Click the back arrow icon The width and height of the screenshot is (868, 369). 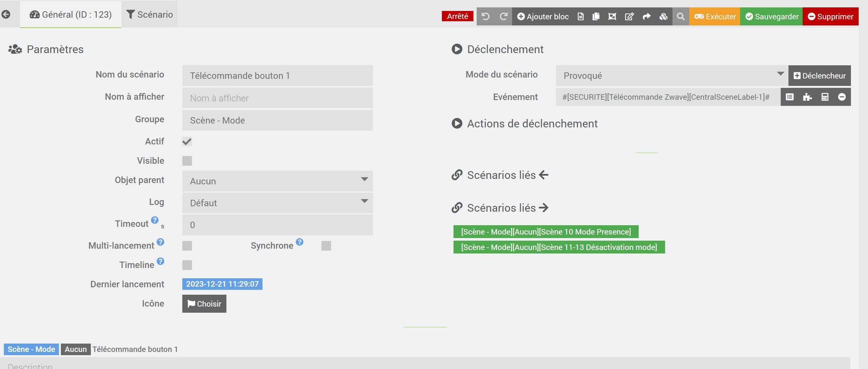[x=6, y=14]
